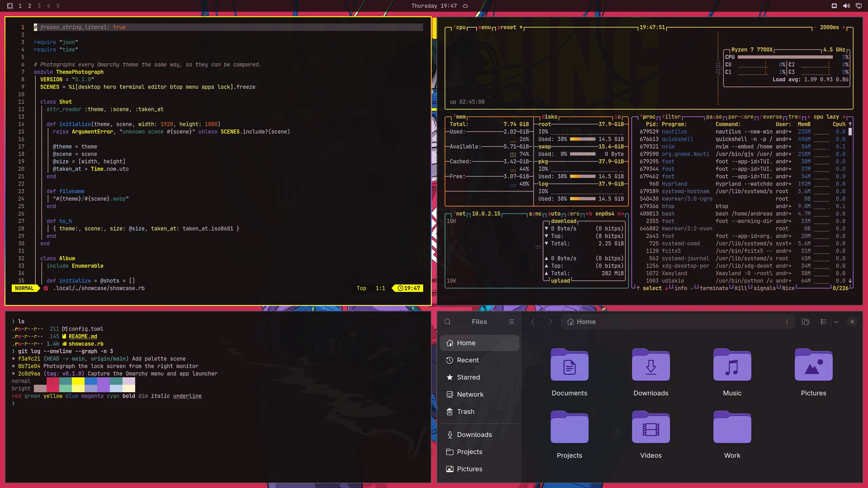868x488 pixels.
Task: Click the root disk usage bar in btop
Action: 583,139
